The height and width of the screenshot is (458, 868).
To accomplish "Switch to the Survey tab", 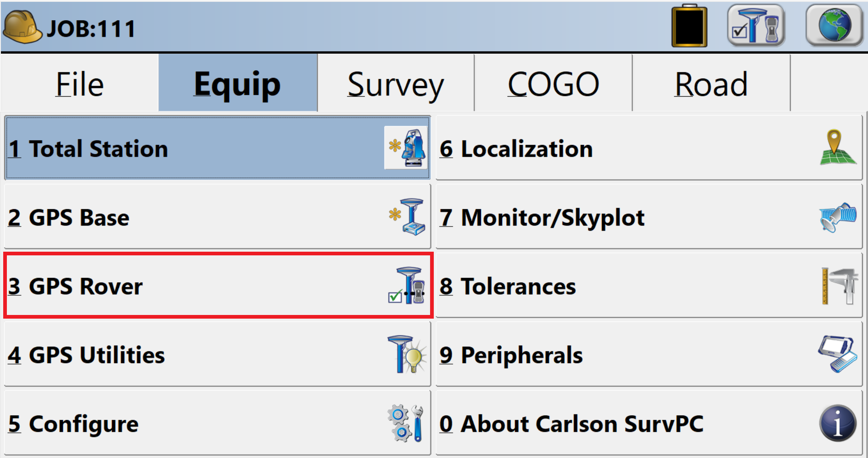I will click(x=396, y=83).
